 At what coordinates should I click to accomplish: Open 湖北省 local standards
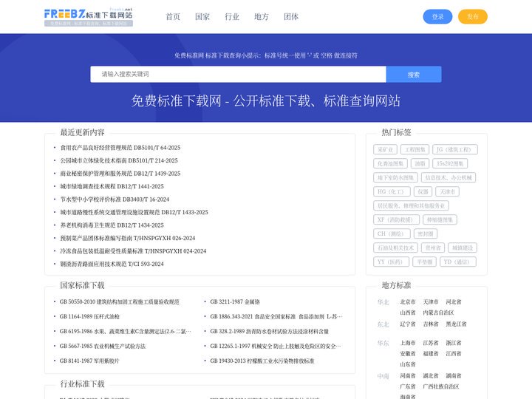click(431, 375)
